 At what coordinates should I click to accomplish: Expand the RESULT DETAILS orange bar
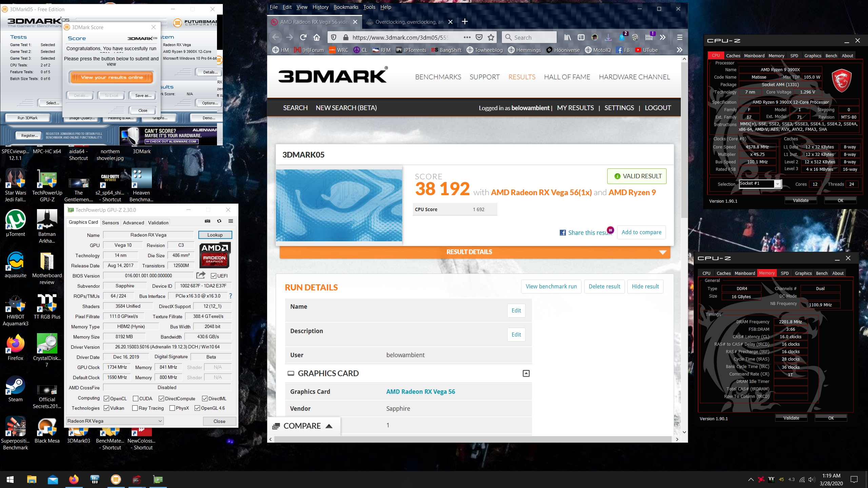(x=475, y=252)
